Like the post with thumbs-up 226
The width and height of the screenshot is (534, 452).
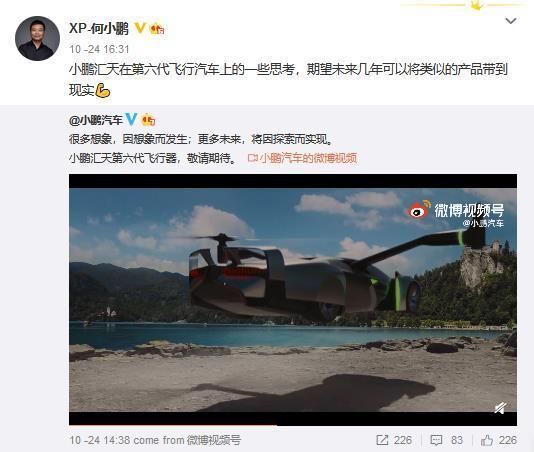pos(499,440)
